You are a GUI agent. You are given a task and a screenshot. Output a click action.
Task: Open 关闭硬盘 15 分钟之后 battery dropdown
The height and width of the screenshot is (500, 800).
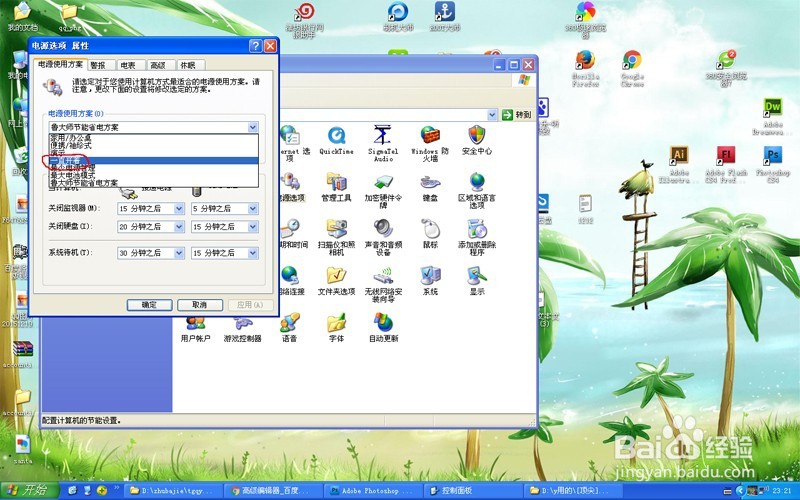(x=253, y=227)
